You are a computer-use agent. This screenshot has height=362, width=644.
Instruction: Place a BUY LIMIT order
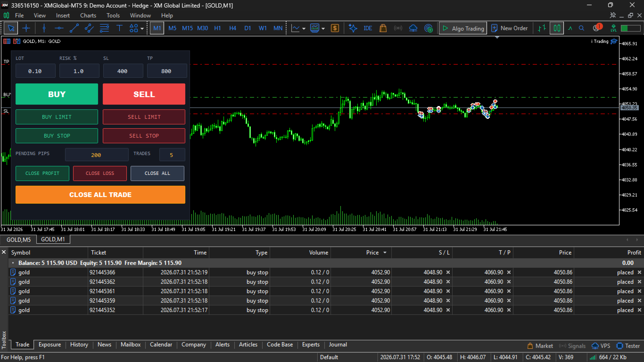[57, 117]
